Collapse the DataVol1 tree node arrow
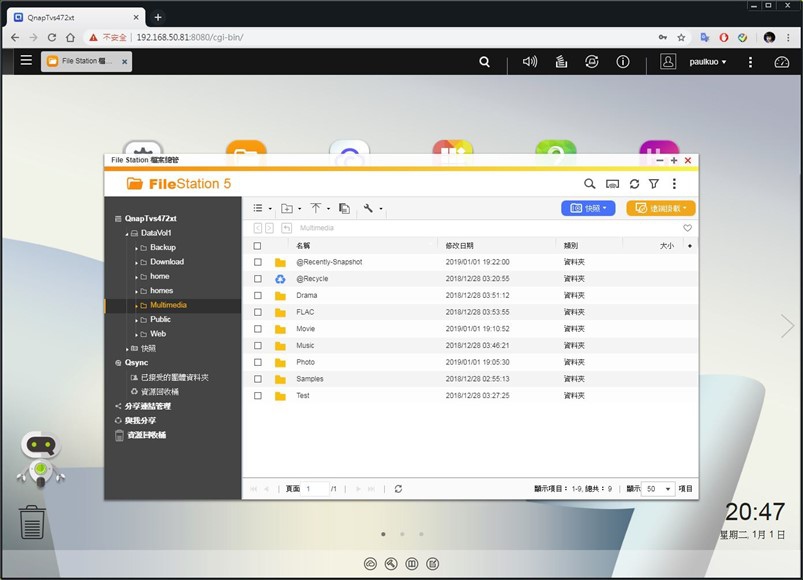The width and height of the screenshot is (803, 580). 127,234
